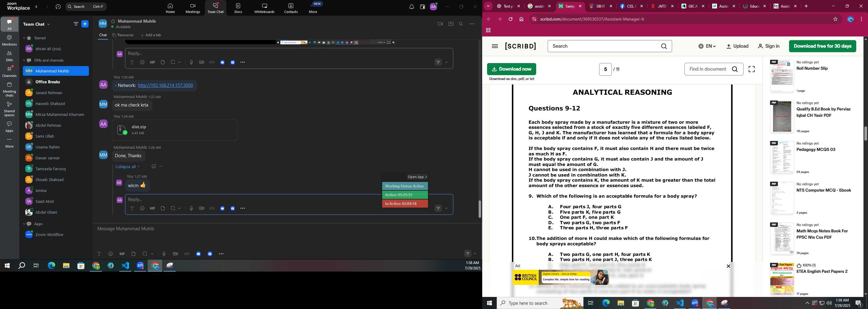868x309 pixels.
Task: Click the new chat plus button
Action: (85, 24)
